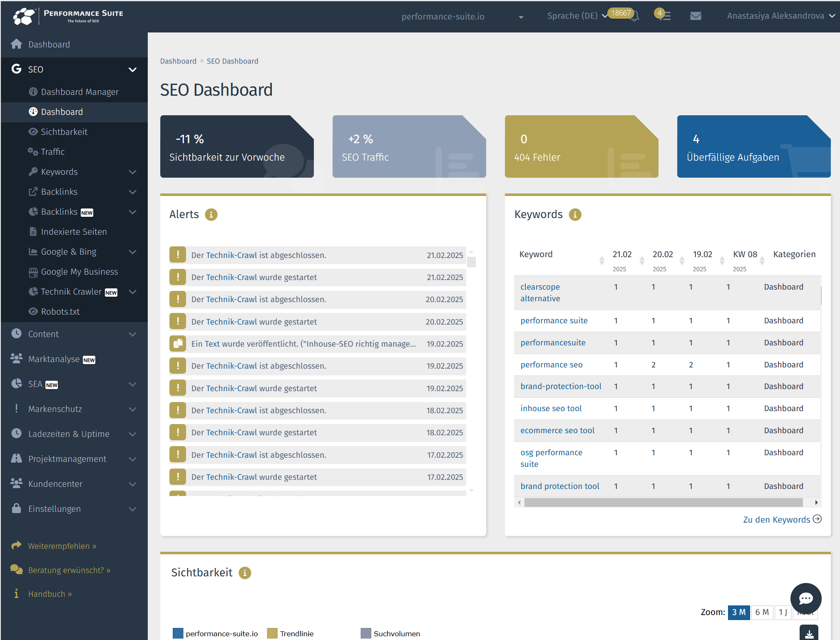The height and width of the screenshot is (640, 840).
Task: Click the Beratung chat icon
Action: (16, 569)
